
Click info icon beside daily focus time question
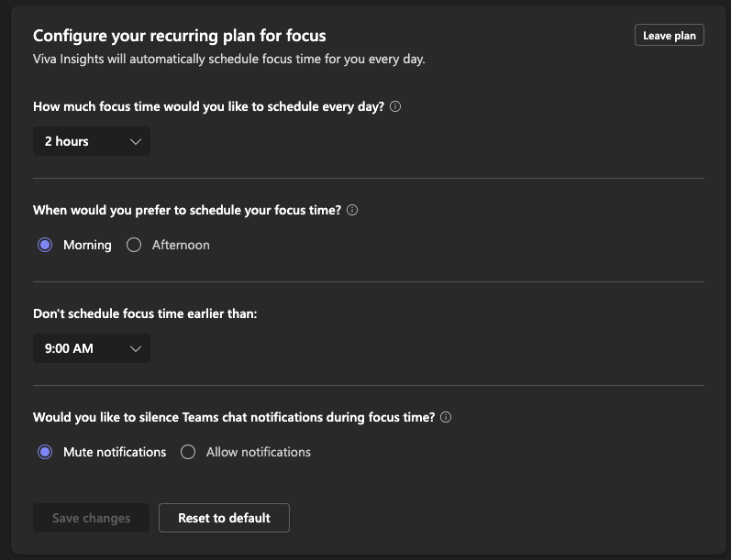pyautogui.click(x=395, y=106)
